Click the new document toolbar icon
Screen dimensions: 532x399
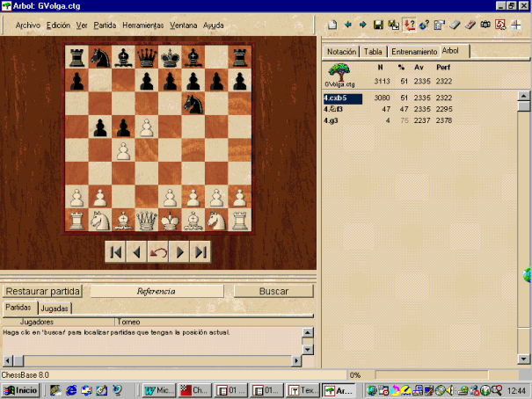(333, 25)
